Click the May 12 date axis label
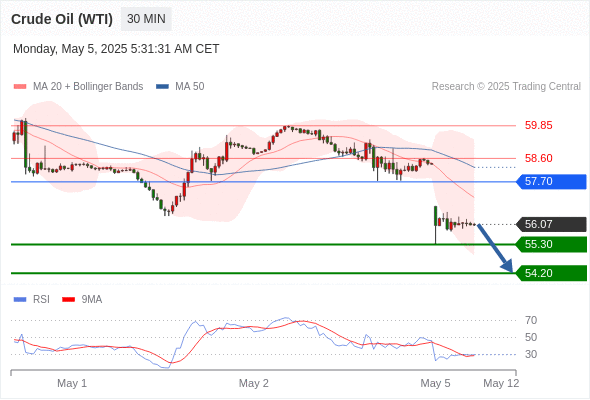 coord(501,383)
